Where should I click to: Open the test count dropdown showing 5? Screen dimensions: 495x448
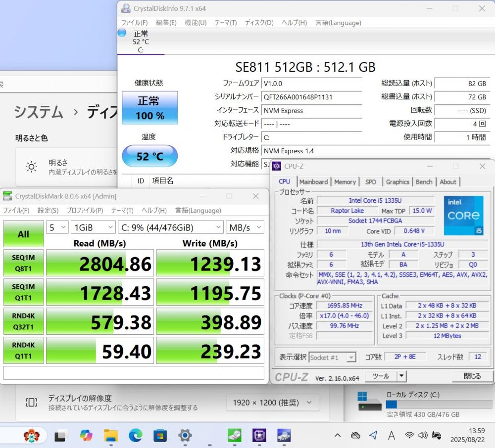click(x=57, y=227)
